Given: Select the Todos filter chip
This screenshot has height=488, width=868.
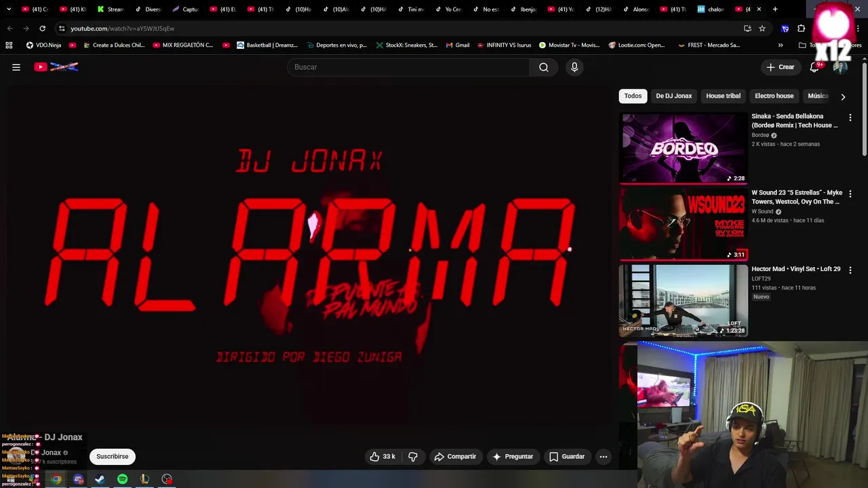Looking at the screenshot, I should (633, 96).
